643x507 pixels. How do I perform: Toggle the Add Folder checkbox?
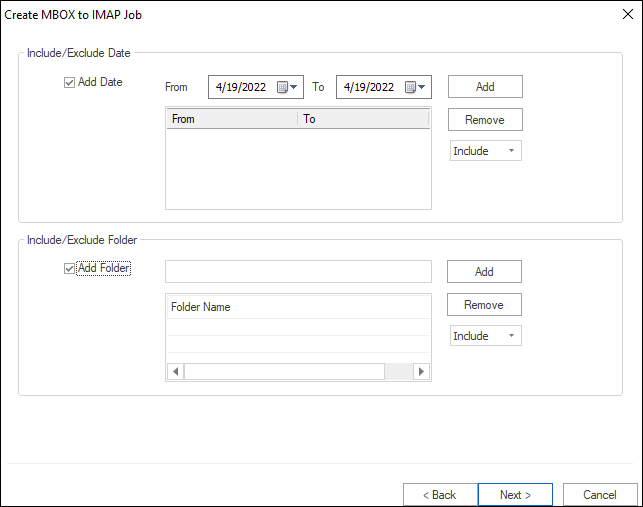click(x=69, y=269)
